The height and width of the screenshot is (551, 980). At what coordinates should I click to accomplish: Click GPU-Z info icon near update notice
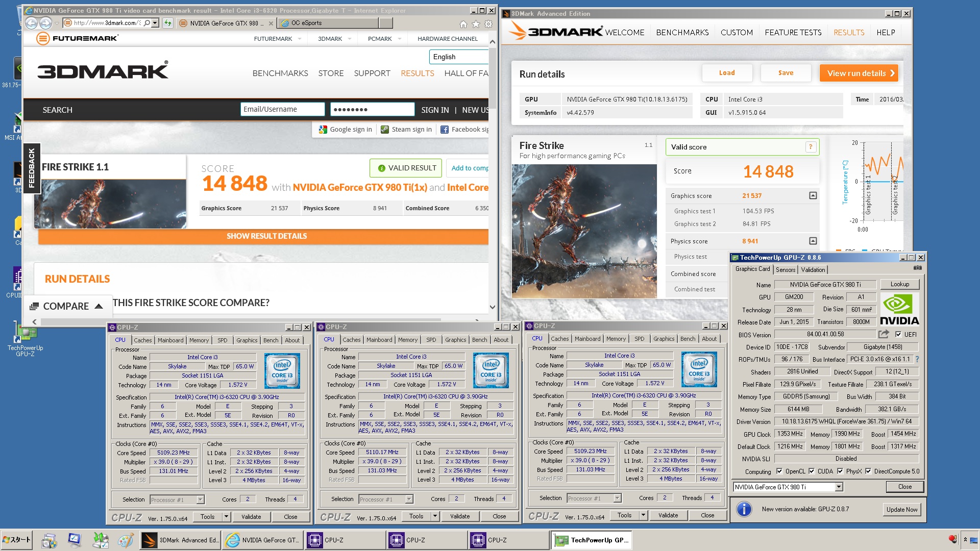pos(744,509)
